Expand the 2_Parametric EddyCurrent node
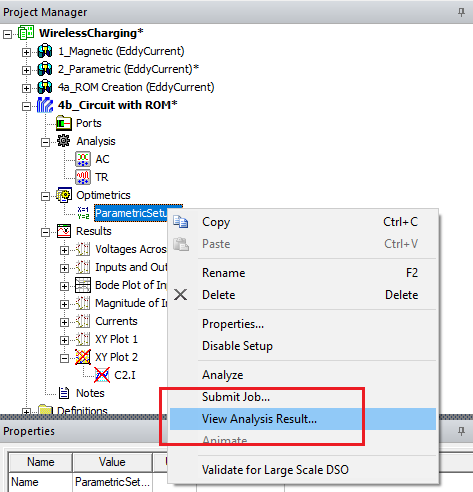The width and height of the screenshot is (473, 492). pos(26,70)
